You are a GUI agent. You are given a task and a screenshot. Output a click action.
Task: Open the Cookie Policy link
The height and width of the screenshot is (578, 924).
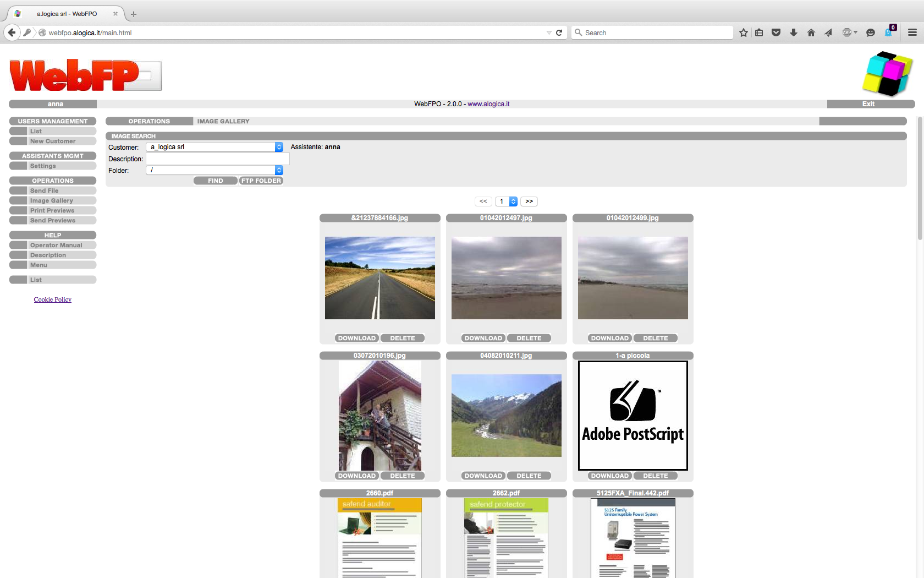click(53, 299)
